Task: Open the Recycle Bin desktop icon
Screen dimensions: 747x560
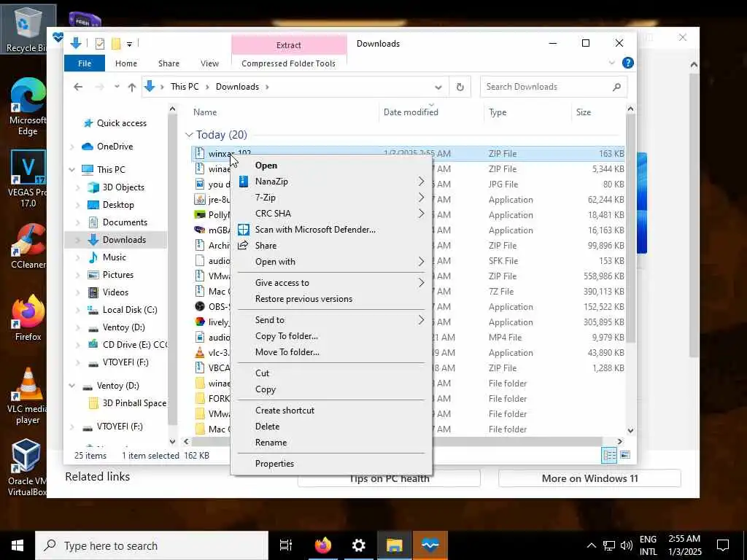Action: (x=28, y=29)
